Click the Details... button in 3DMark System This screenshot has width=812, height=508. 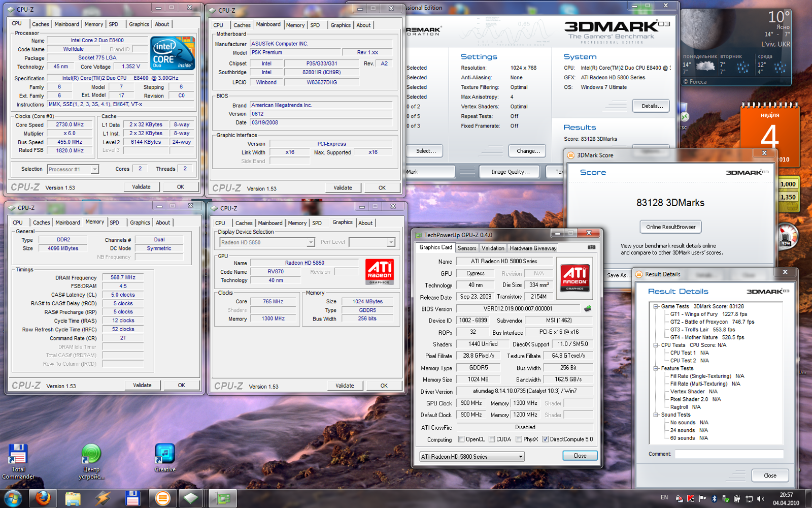click(652, 106)
